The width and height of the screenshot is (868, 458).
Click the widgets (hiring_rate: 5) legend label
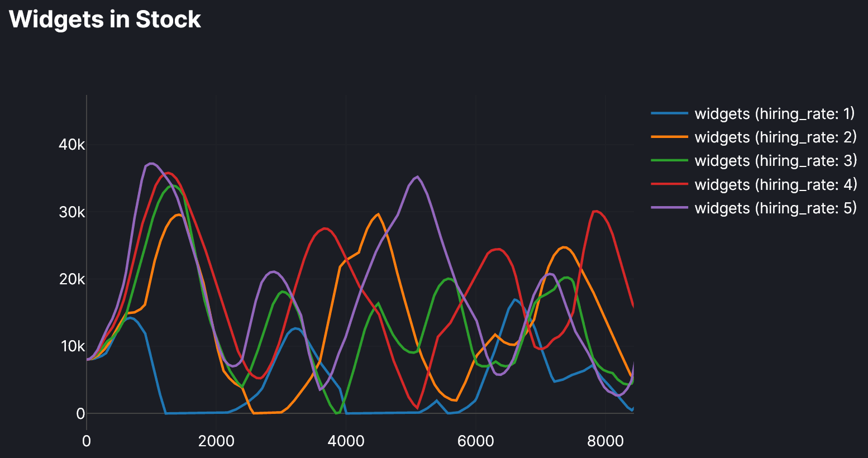click(775, 208)
